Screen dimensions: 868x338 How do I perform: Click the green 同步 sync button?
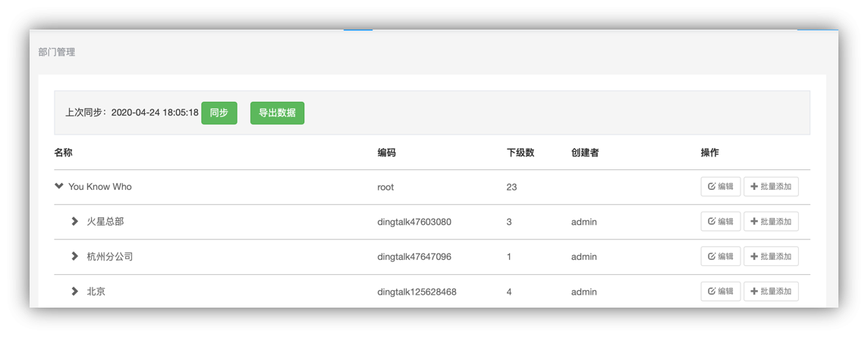point(219,113)
